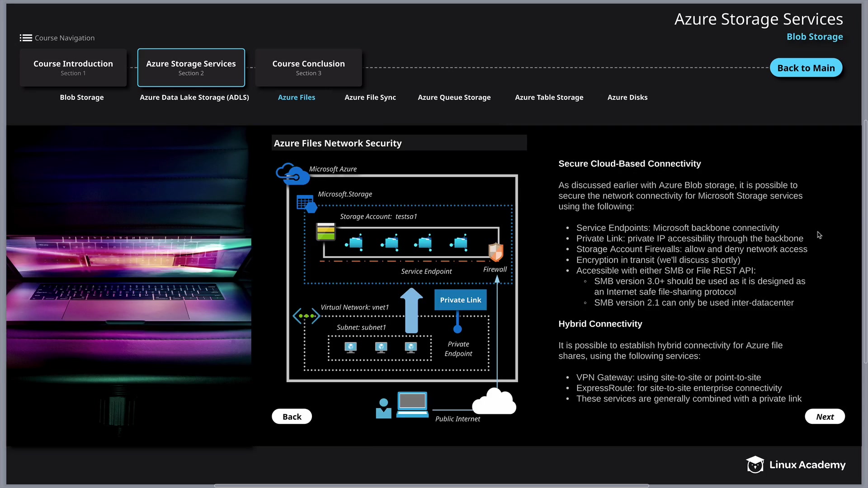Open the Azure Queue Storage topic
Image resolution: width=868 pixels, height=488 pixels.
tap(454, 98)
